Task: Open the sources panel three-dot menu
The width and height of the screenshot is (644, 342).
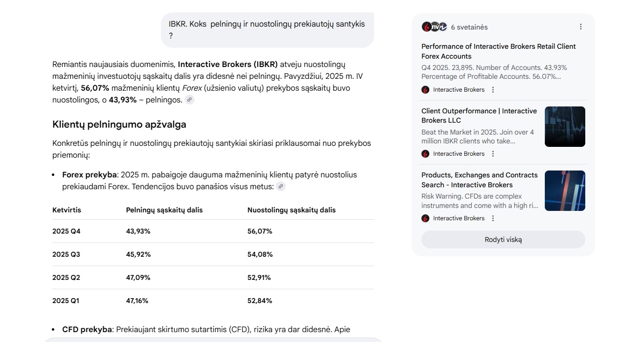Action: click(581, 27)
